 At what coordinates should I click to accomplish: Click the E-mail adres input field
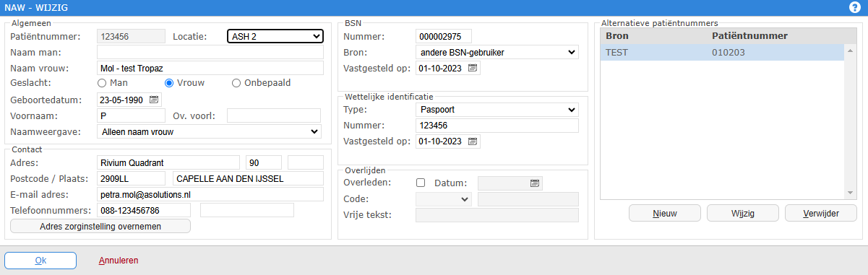coord(210,194)
